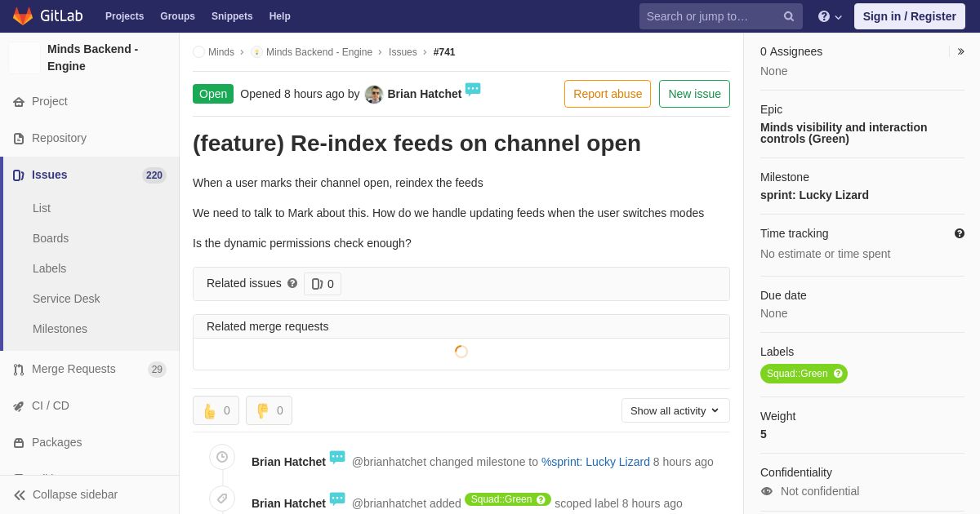This screenshot has height=514, width=980.
Task: Click the Not confidential eye icon
Action: 767,491
